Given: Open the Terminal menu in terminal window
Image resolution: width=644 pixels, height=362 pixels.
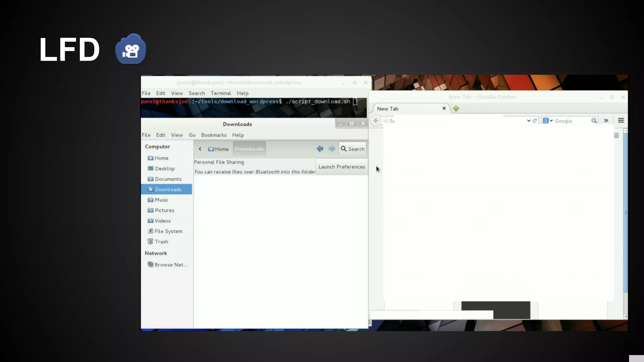Looking at the screenshot, I should 220,93.
